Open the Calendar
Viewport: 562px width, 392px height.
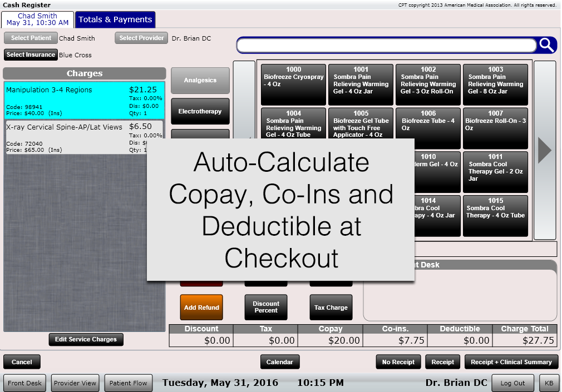coord(279,361)
